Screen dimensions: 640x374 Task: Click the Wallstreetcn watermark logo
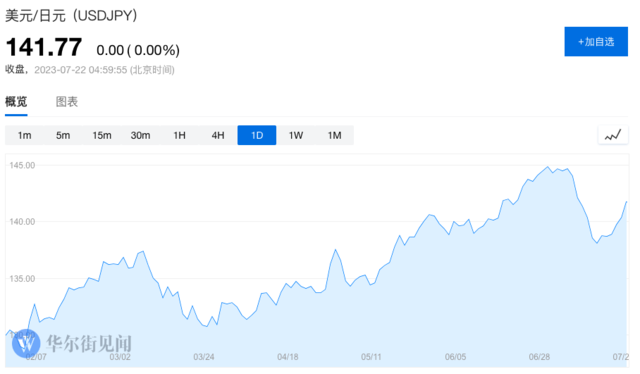point(26,343)
